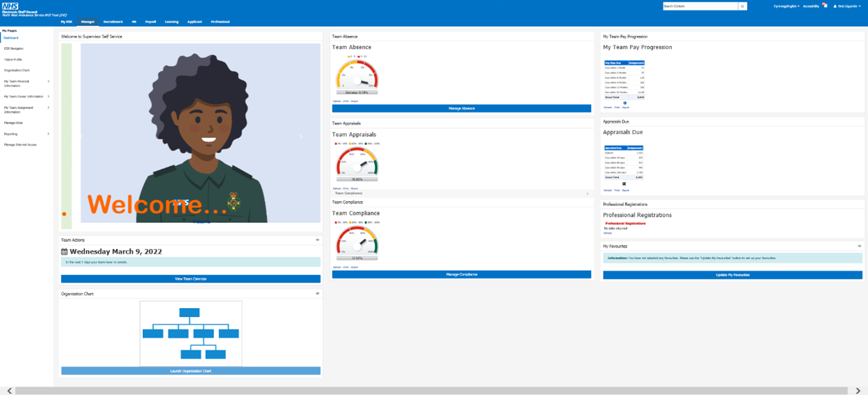Open the Accessibility link in header

811,6
